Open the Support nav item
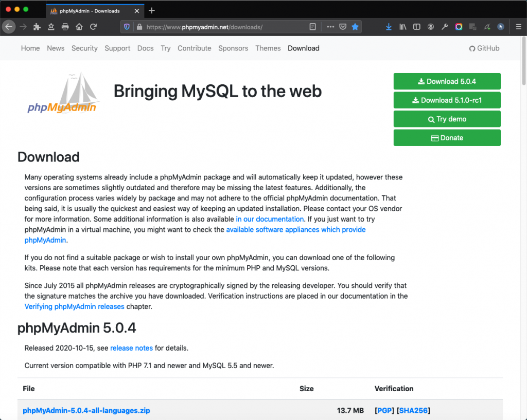 [117, 48]
